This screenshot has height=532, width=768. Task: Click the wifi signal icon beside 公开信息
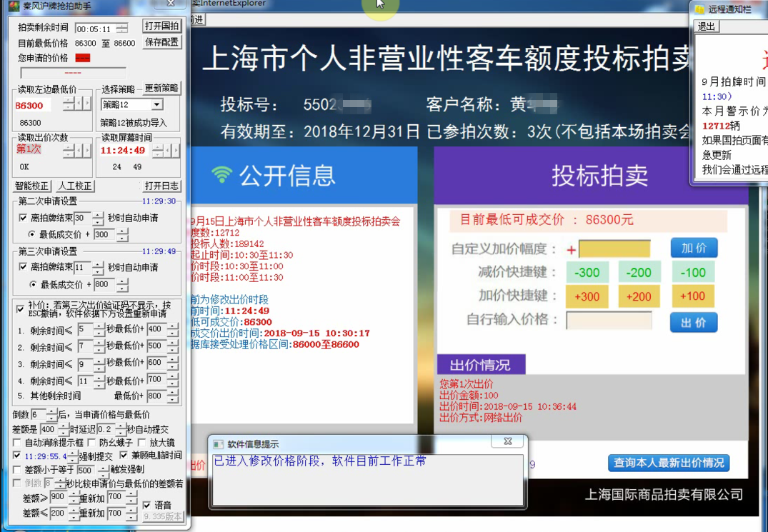(x=221, y=175)
